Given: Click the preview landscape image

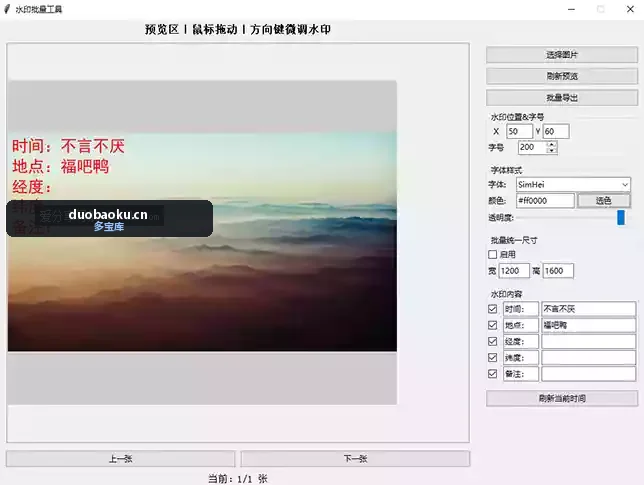Looking at the screenshot, I should point(202,241).
